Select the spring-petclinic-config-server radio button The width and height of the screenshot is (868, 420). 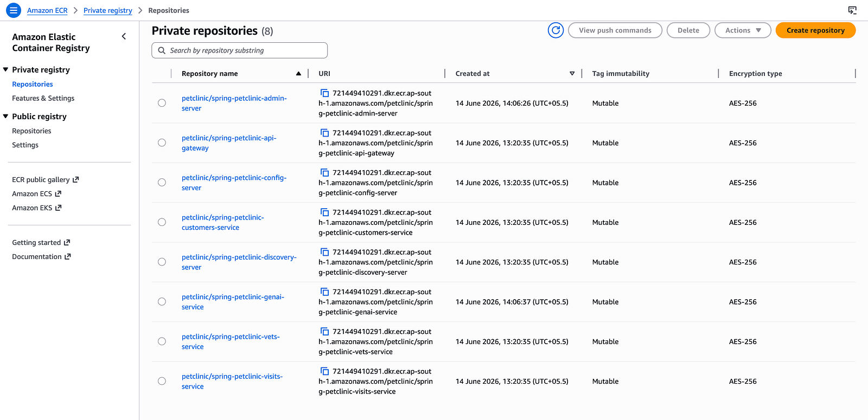(162, 183)
